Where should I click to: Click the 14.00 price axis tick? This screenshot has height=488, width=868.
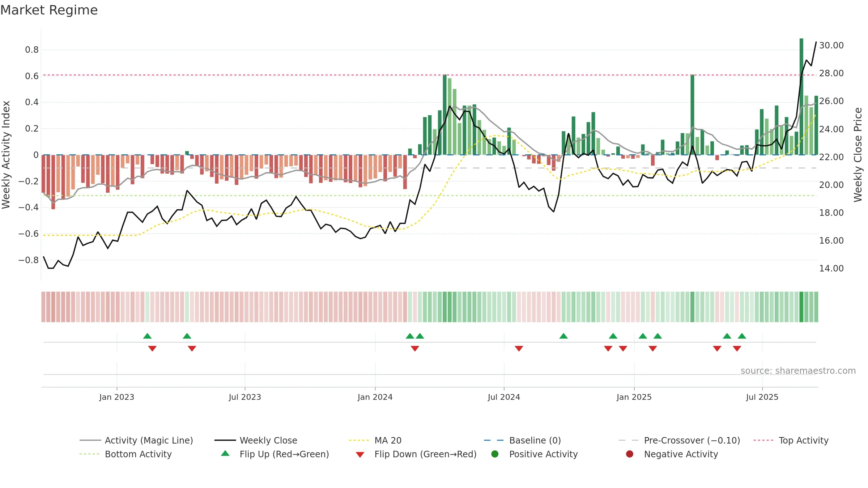[831, 268]
